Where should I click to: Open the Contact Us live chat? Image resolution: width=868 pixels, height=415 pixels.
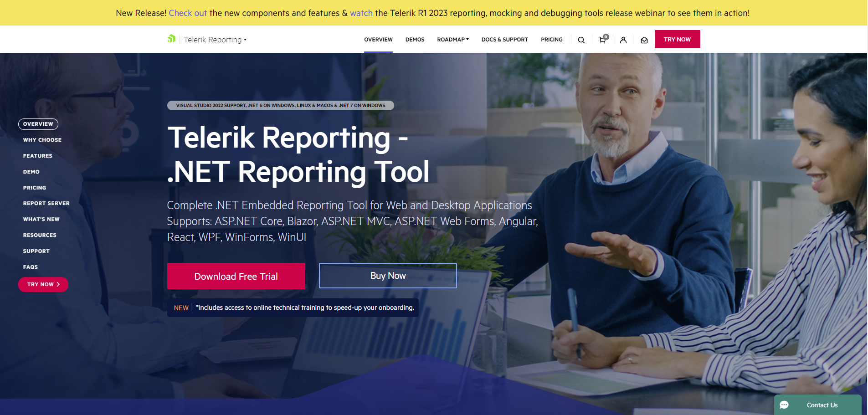click(x=818, y=405)
